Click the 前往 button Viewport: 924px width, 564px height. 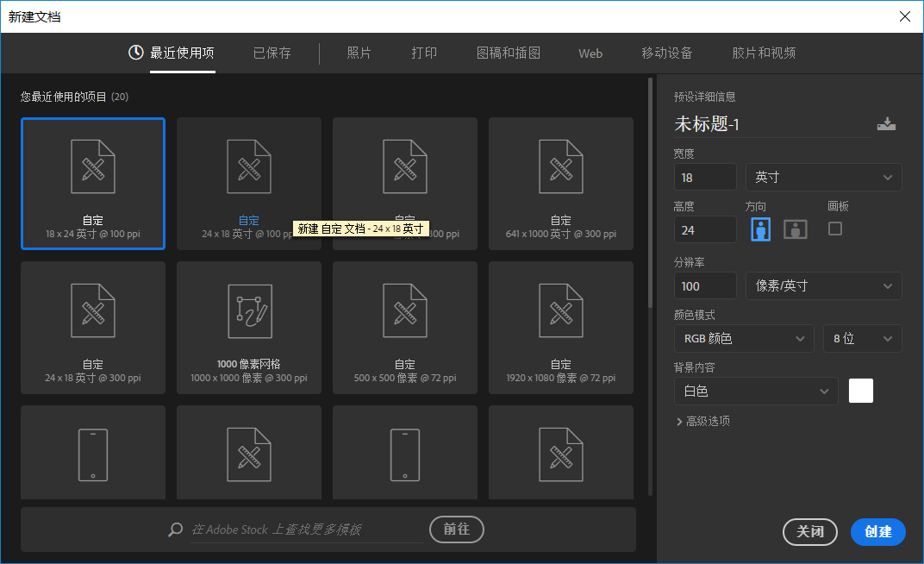point(457,530)
